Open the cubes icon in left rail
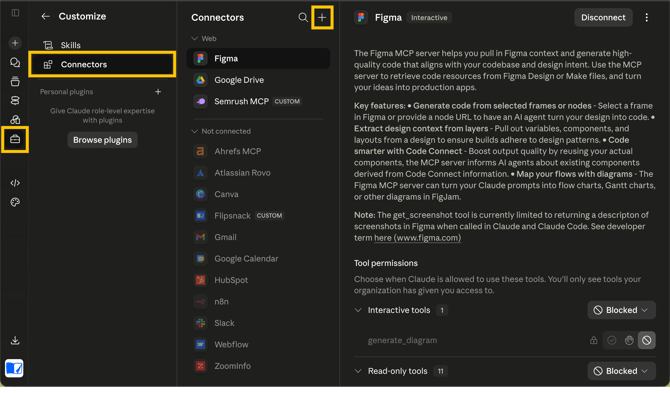Image resolution: width=670 pixels, height=393 pixels. pyautogui.click(x=15, y=119)
